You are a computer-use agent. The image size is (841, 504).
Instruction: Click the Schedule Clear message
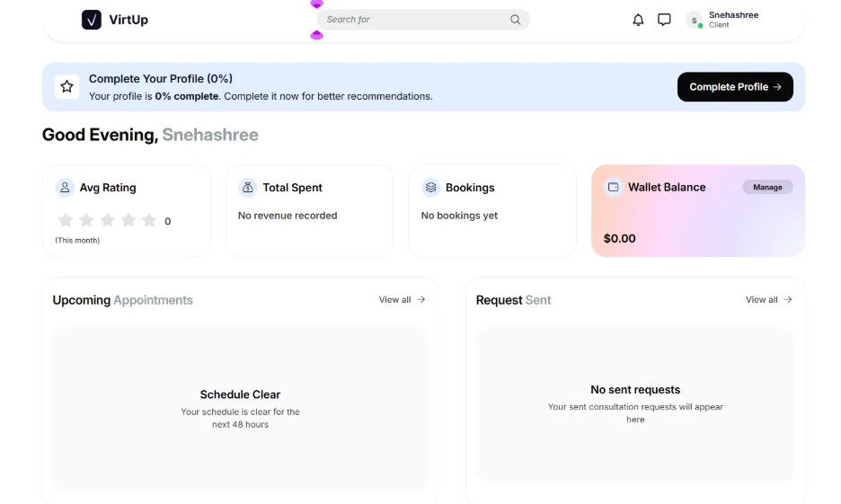240,394
